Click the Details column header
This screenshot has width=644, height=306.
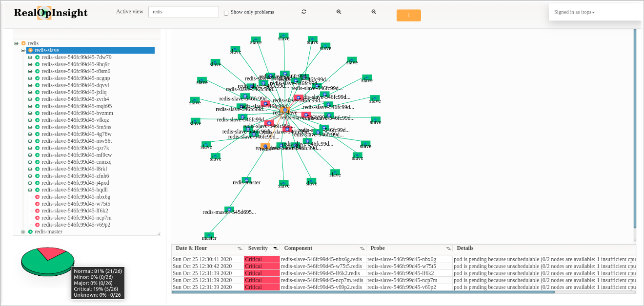pyautogui.click(x=465, y=248)
